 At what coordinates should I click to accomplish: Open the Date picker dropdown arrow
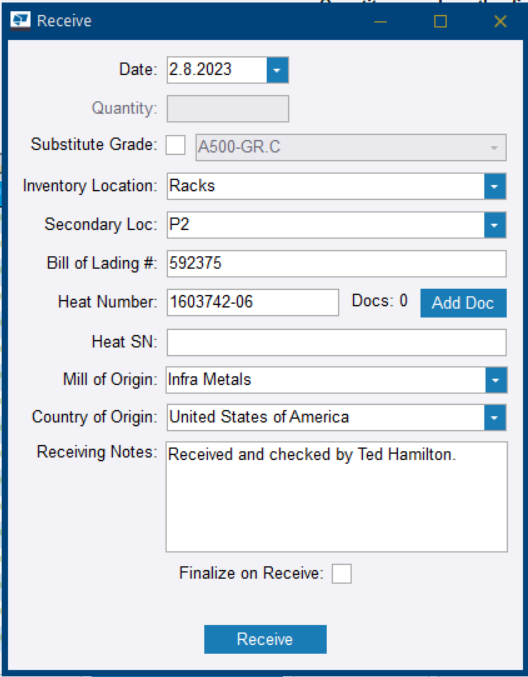[277, 70]
